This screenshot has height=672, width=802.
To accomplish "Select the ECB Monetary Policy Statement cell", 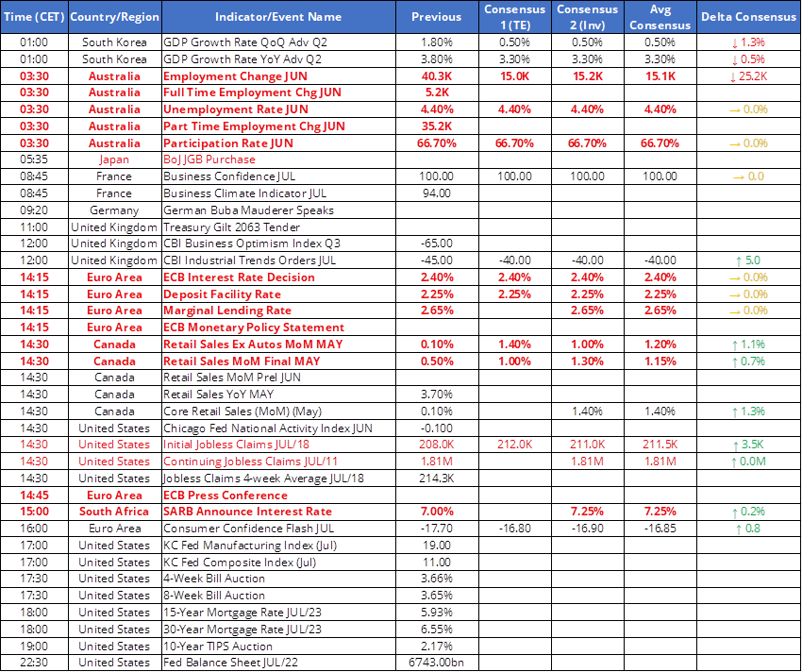I will tap(278, 328).
